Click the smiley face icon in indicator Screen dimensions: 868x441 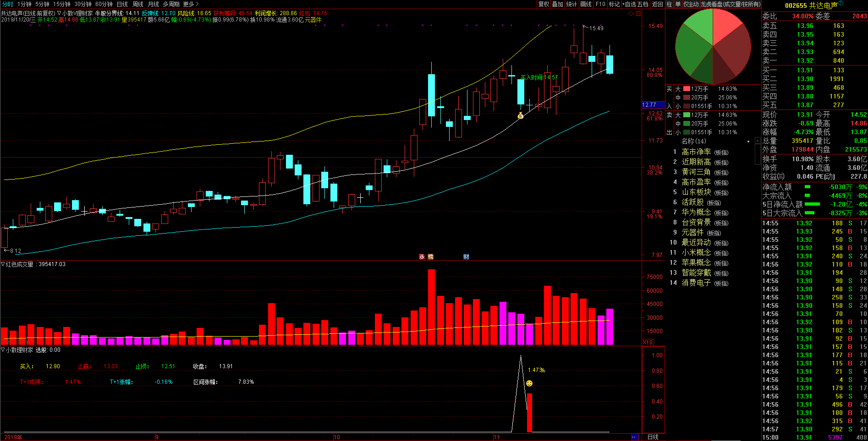(x=529, y=383)
